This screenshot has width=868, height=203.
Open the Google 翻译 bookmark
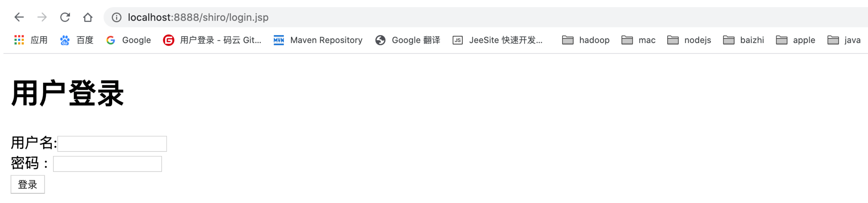point(408,40)
